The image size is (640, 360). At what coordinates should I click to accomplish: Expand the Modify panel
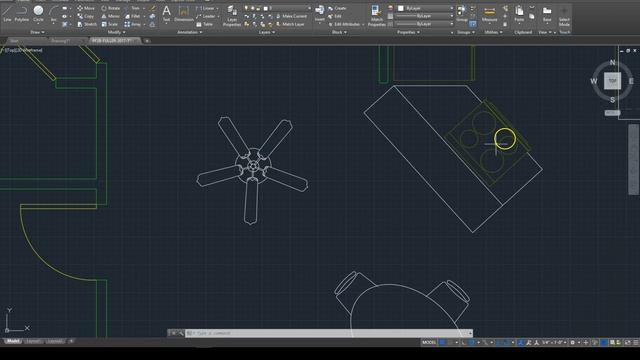pyautogui.click(x=116, y=32)
